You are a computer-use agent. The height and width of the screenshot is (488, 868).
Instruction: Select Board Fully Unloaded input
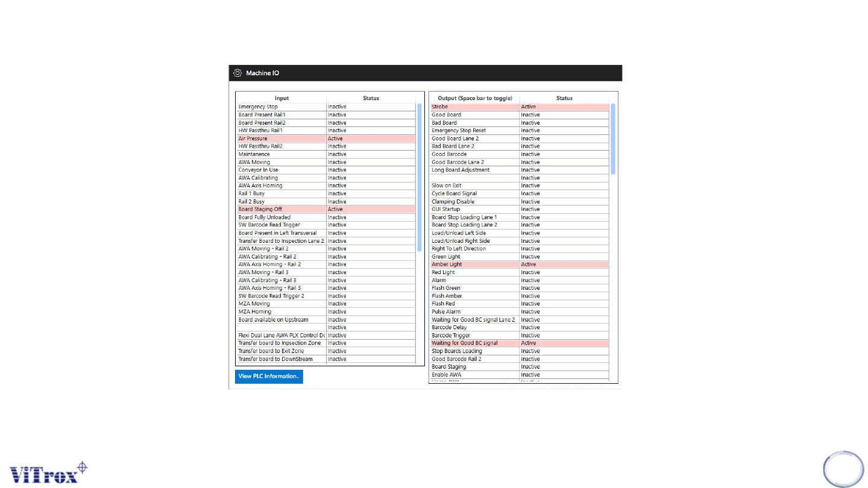point(326,217)
